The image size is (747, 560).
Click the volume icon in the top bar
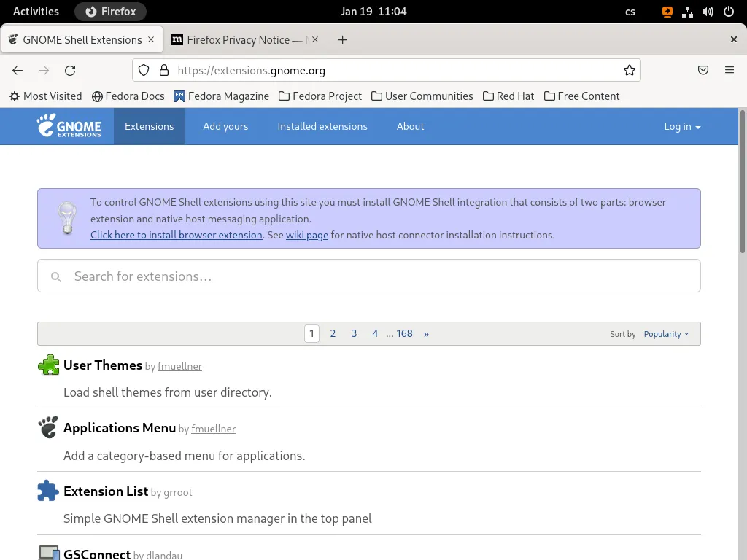tap(706, 11)
